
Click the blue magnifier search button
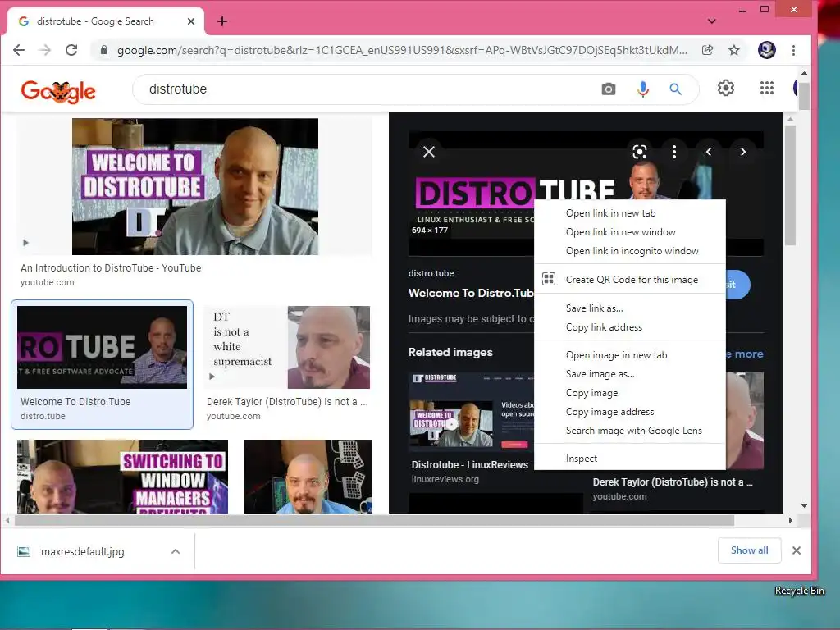[x=676, y=89]
